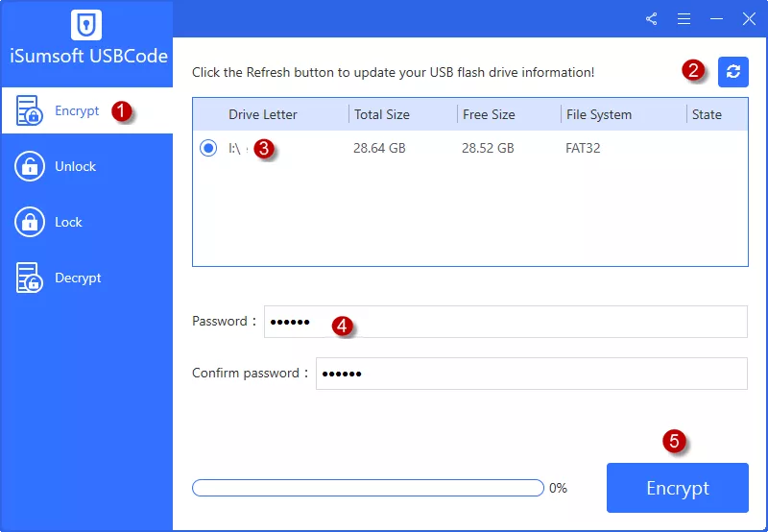Select the I:\ drive radio button

[x=208, y=148]
